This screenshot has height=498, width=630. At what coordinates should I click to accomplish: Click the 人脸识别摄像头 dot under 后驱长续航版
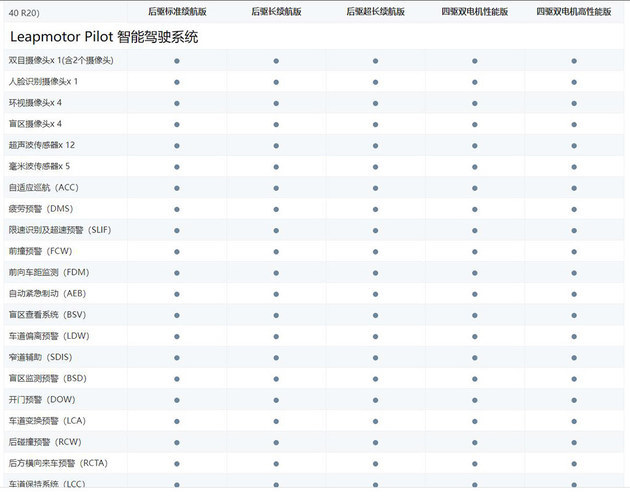pos(276,82)
